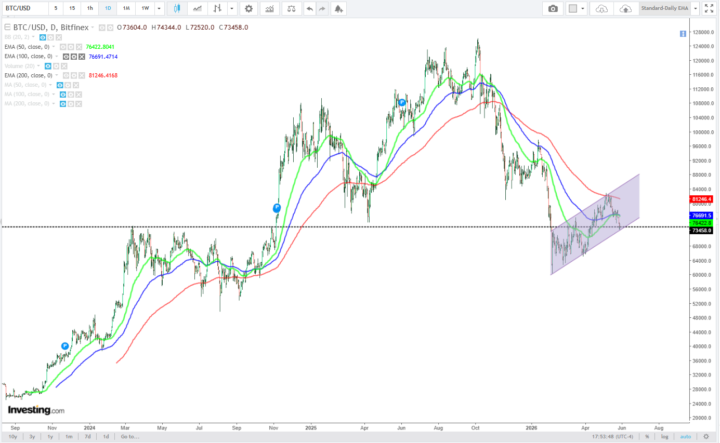Select the 5 minute interval

[x=56, y=9]
